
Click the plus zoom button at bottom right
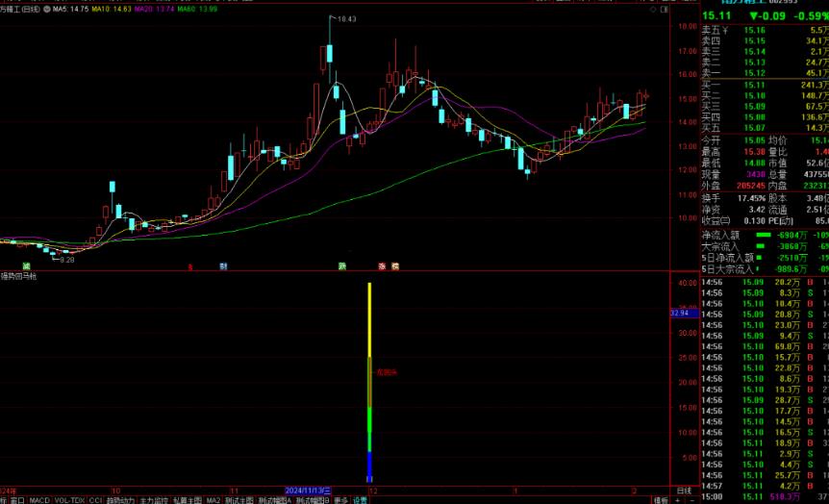(678, 500)
